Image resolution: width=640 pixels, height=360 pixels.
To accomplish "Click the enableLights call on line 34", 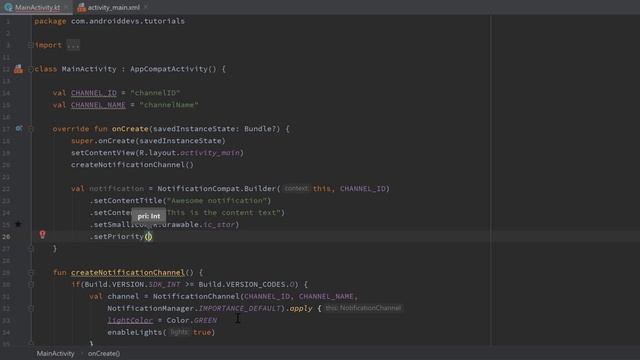I will pos(135,332).
